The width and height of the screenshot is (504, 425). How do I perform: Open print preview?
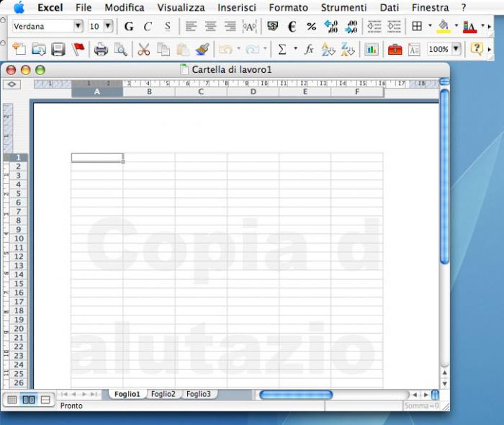pos(121,49)
